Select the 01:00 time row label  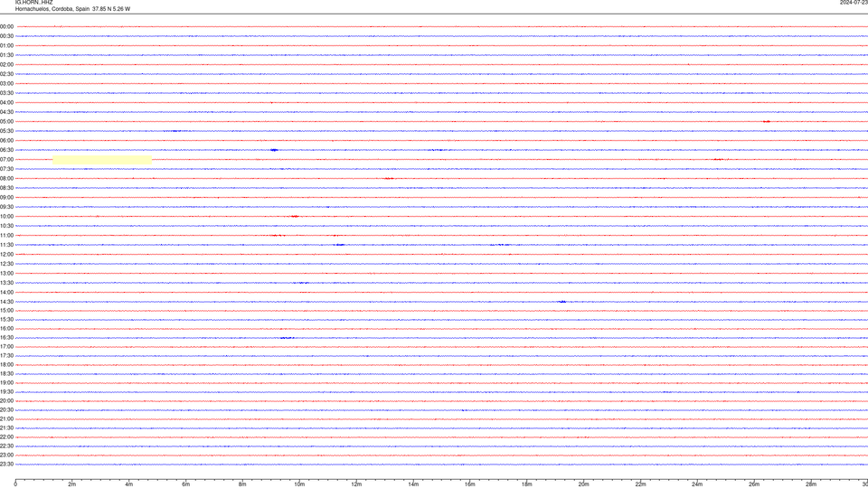[x=6, y=45]
